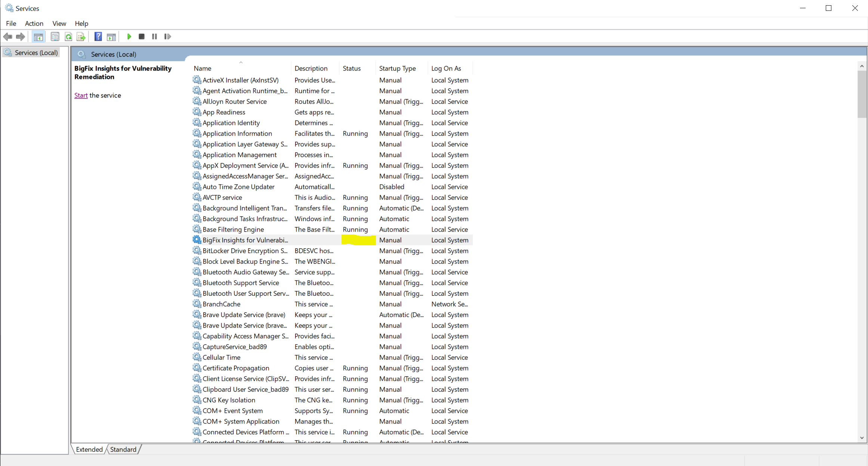Viewport: 868px width, 466px height.
Task: Click the Start Service play icon
Action: pyautogui.click(x=129, y=37)
